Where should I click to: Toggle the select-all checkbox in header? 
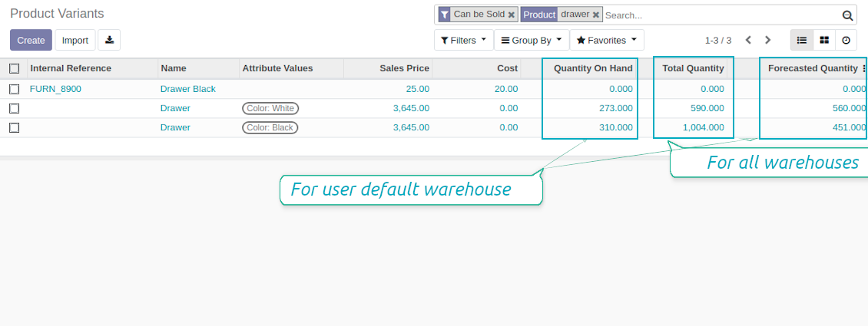(15, 68)
